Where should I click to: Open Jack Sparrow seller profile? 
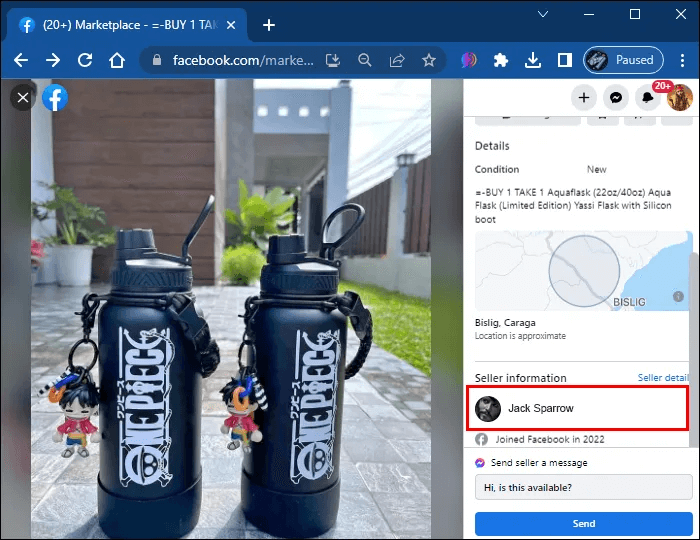tap(577, 408)
